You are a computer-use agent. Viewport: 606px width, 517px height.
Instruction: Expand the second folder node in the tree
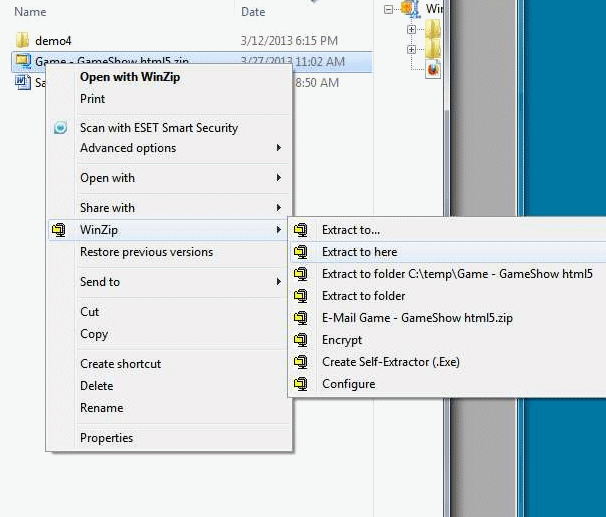pyautogui.click(x=411, y=49)
